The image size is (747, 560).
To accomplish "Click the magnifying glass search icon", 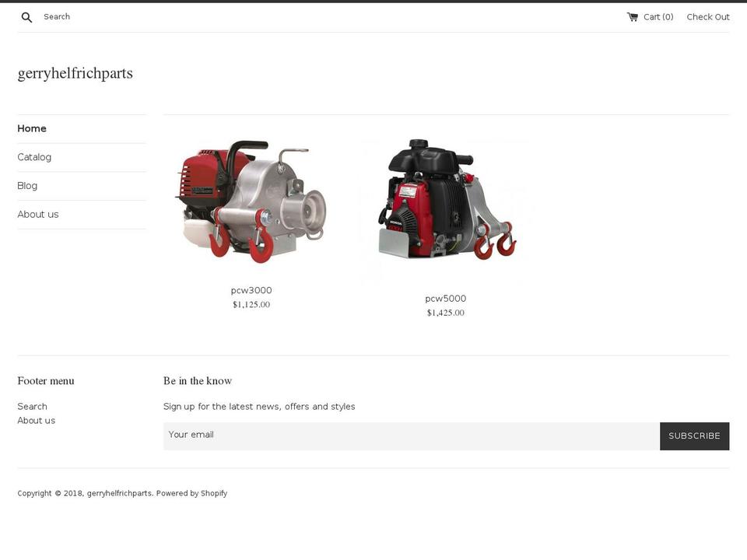I will click(26, 17).
